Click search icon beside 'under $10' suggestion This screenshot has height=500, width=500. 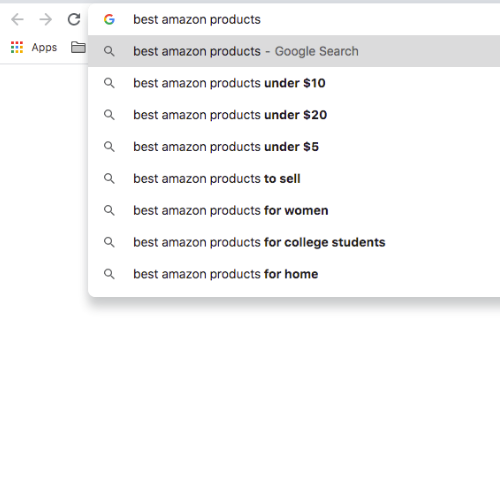coord(109,83)
